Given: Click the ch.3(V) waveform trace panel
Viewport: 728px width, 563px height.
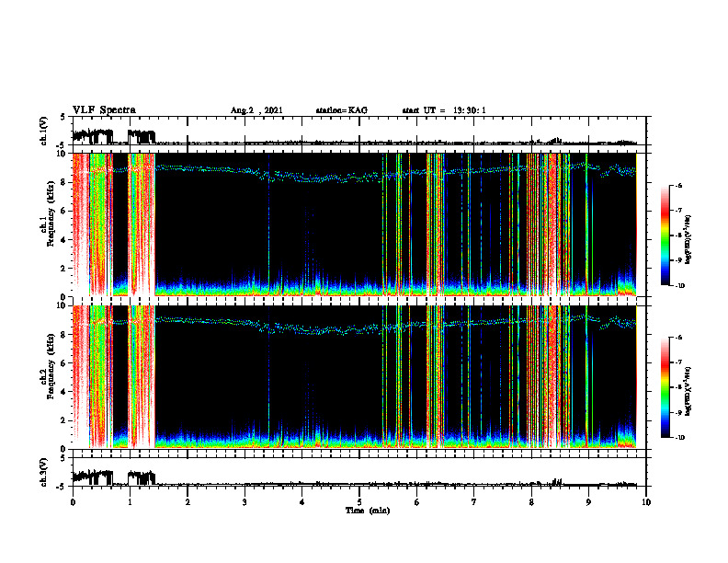Looking at the screenshot, I should click(359, 473).
